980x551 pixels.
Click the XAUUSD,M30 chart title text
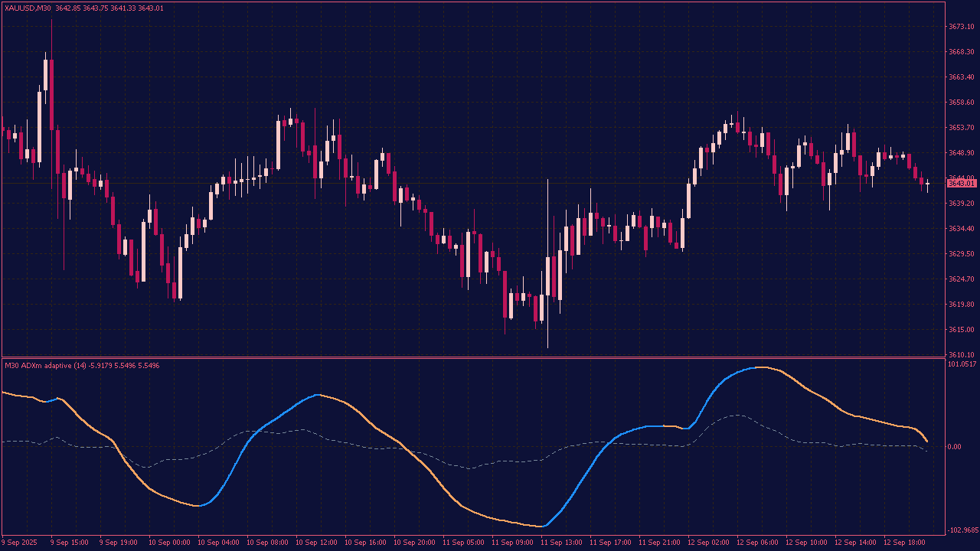pyautogui.click(x=28, y=8)
